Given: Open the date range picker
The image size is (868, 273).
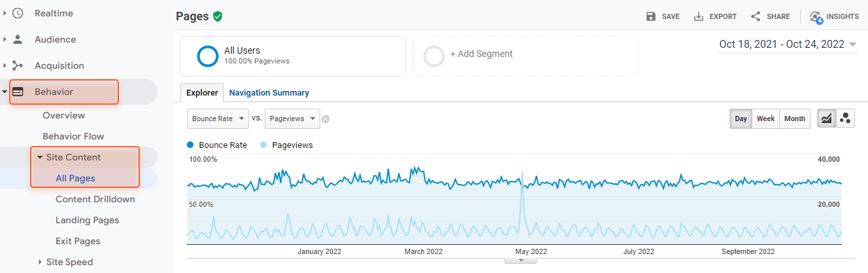Looking at the screenshot, I should tap(788, 45).
